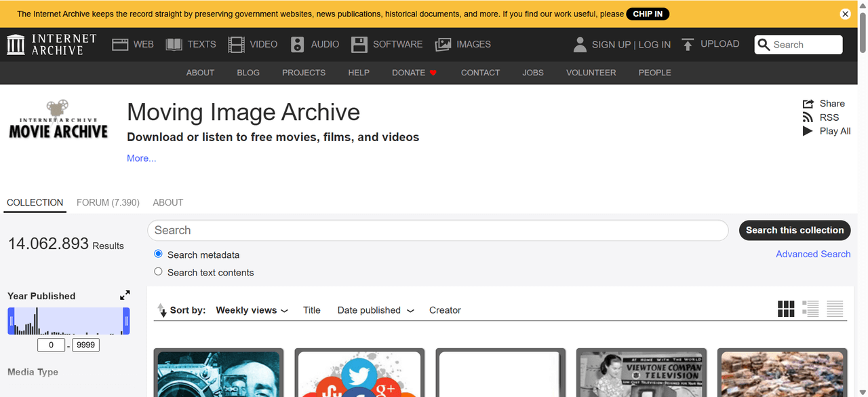Select Search metadata radio option
Screen dimensions: 868x397
(x=158, y=254)
